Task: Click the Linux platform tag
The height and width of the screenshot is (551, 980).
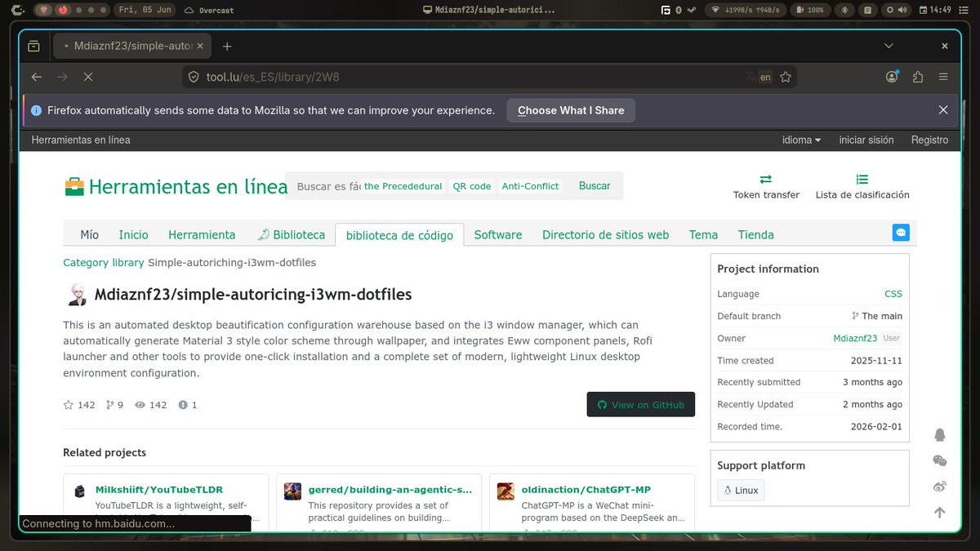Action: pyautogui.click(x=742, y=491)
